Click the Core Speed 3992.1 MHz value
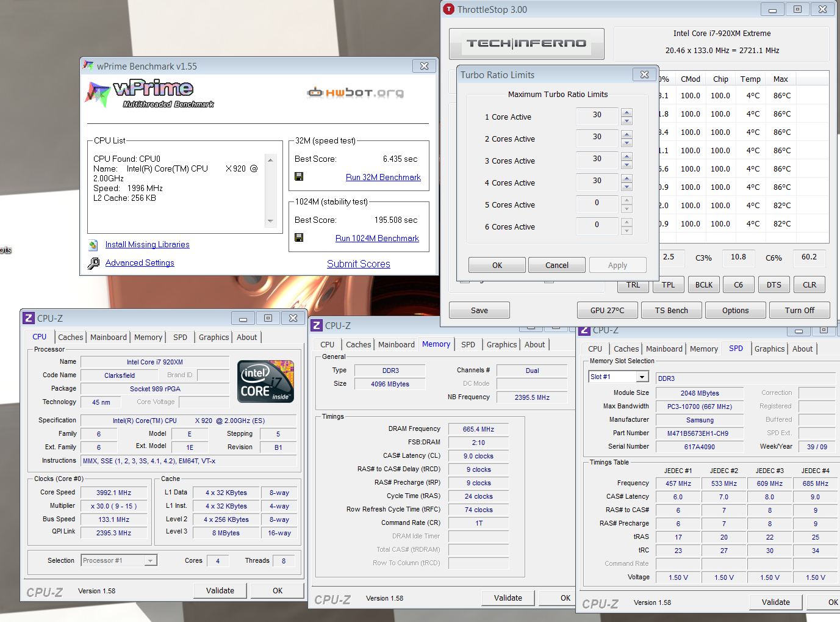 point(114,493)
